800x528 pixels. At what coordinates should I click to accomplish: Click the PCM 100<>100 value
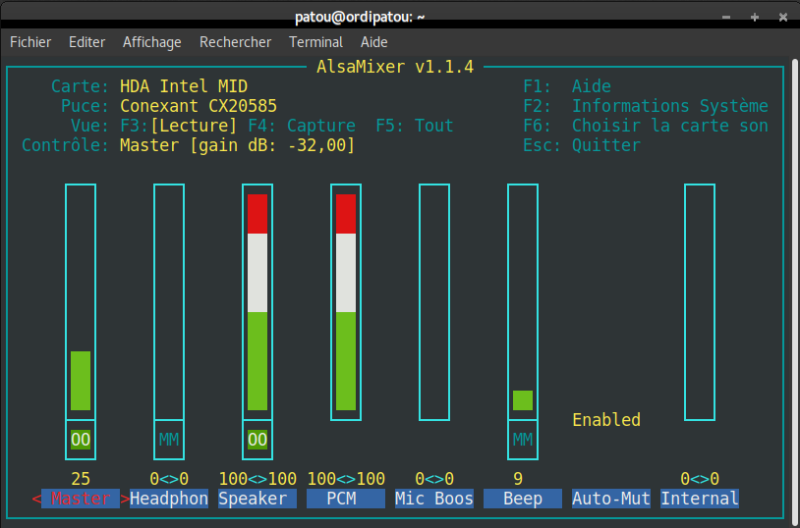tap(346, 479)
